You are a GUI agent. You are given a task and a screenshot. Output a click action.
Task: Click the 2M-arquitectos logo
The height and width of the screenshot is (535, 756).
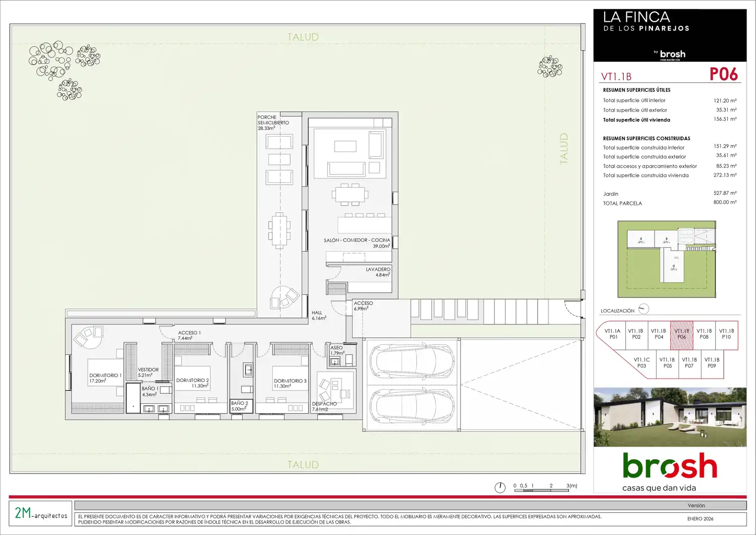pos(41,513)
